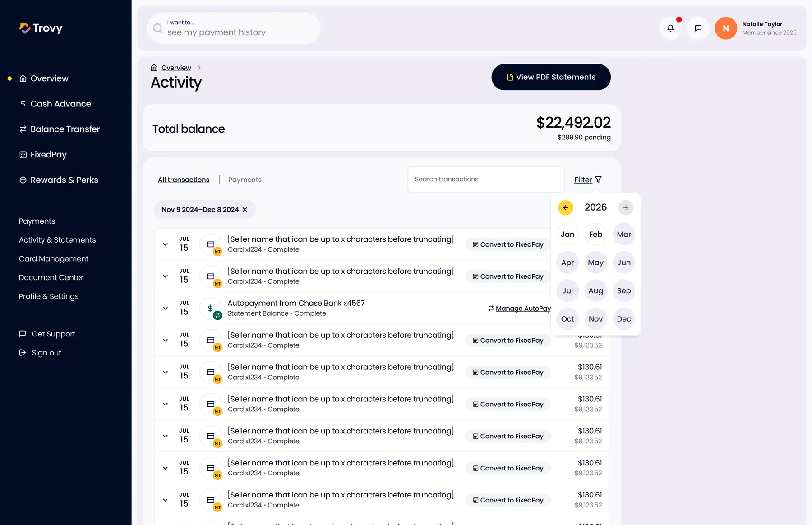This screenshot has height=525, width=812.
Task: Click into the Search transactions field
Action: (486, 180)
